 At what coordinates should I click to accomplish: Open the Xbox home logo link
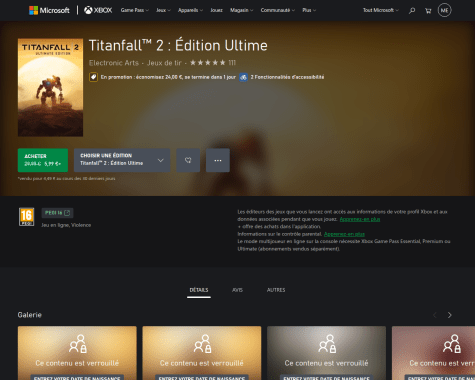pyautogui.click(x=98, y=10)
